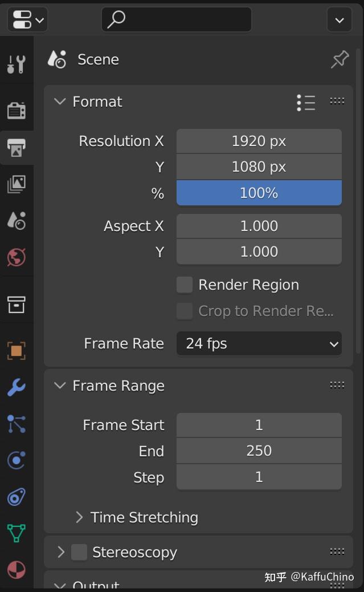
Task: Click the Frame Start value field
Action: (x=259, y=425)
